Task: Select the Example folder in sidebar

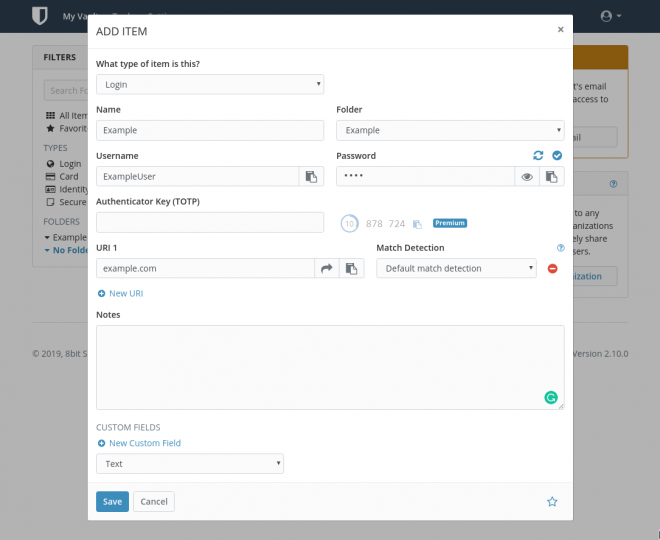Action: [66, 237]
